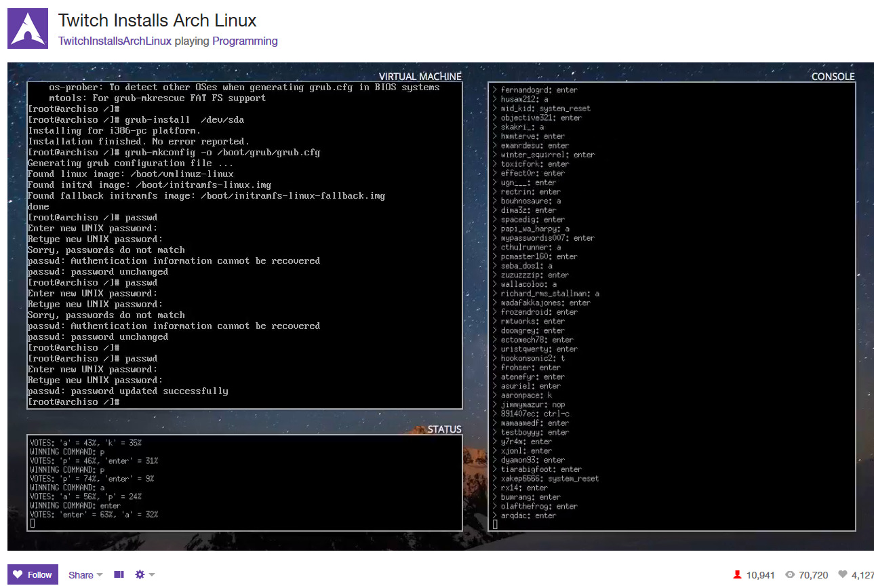Click console entry 'fernandogrd: enter'
The width and height of the screenshot is (874, 588).
tap(535, 90)
